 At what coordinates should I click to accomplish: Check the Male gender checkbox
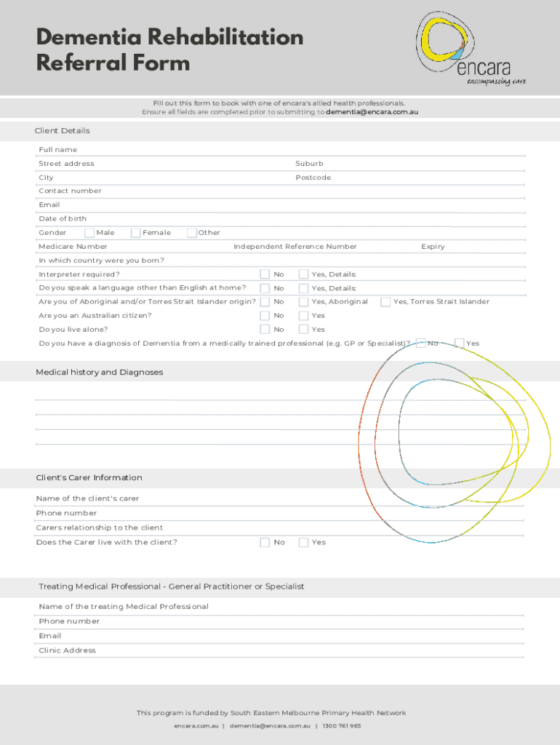point(89,233)
